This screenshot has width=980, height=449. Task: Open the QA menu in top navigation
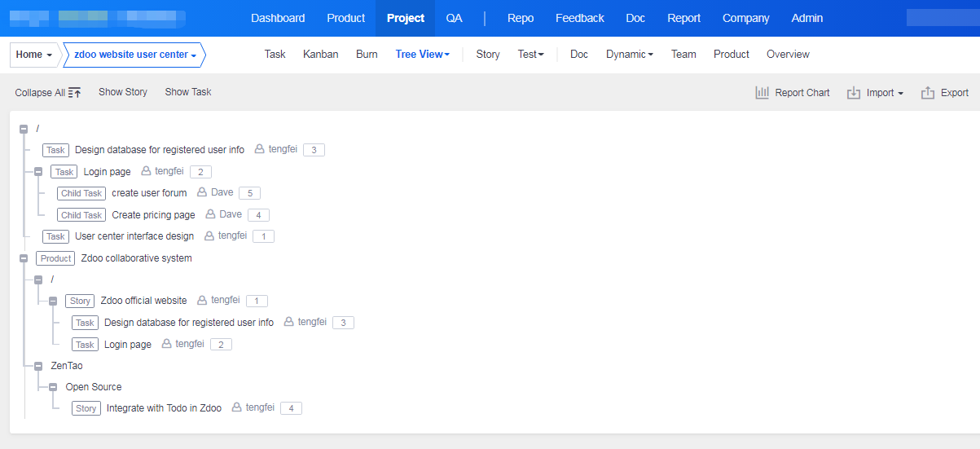pyautogui.click(x=454, y=18)
